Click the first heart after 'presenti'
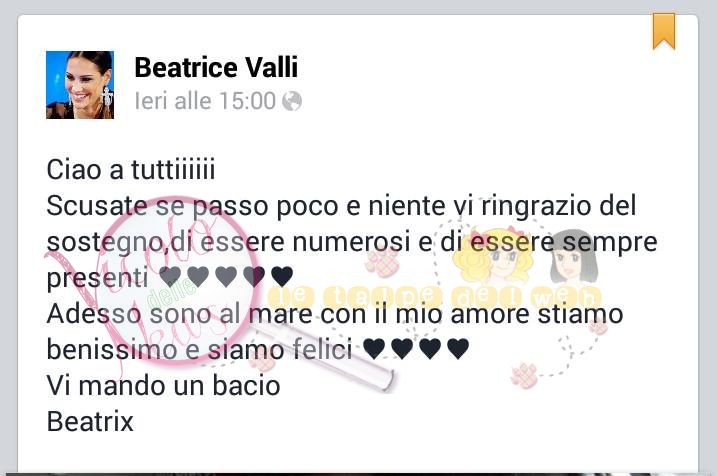The width and height of the screenshot is (718, 476). click(x=170, y=276)
